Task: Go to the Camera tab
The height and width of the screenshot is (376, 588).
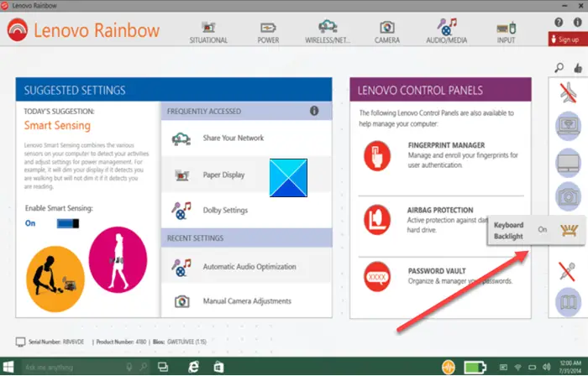Action: pos(387,33)
